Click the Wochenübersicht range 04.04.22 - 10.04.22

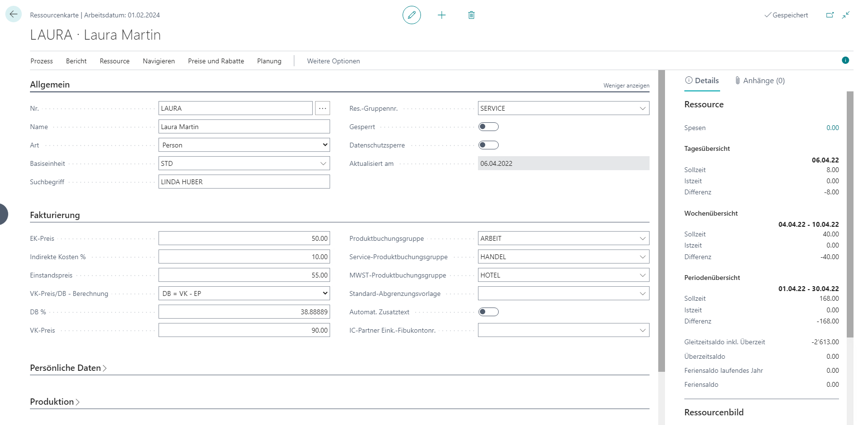coord(809,224)
